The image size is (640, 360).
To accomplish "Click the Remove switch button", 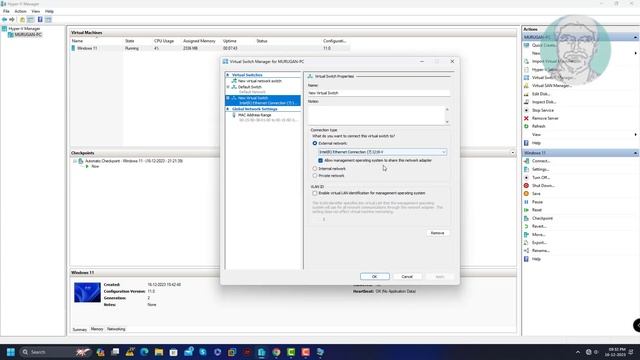I will pos(438,233).
